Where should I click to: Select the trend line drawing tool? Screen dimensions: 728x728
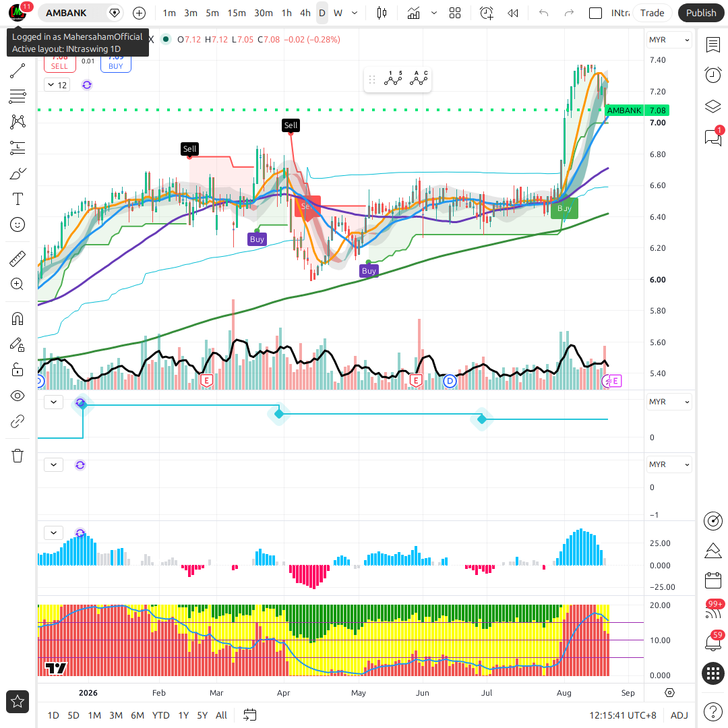[18, 71]
